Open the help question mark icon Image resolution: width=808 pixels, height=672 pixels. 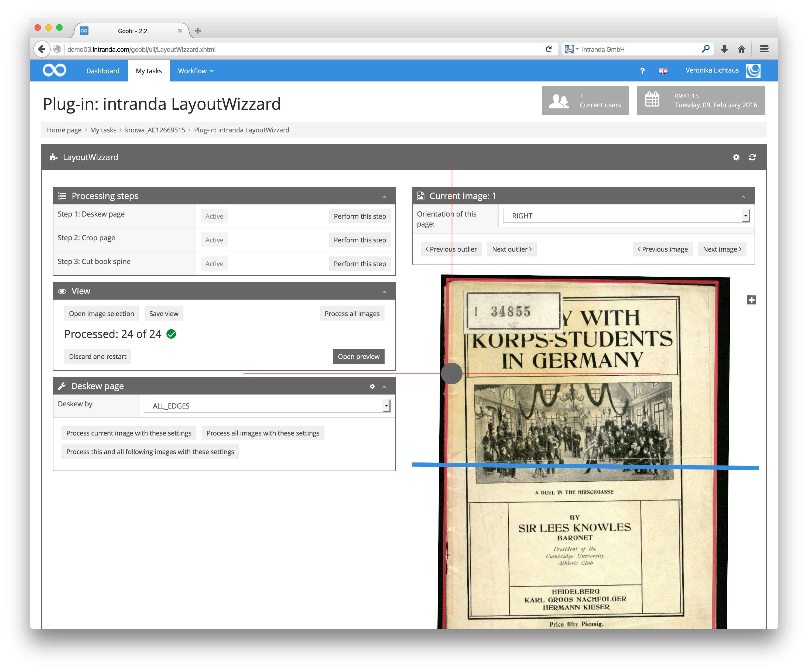[642, 71]
